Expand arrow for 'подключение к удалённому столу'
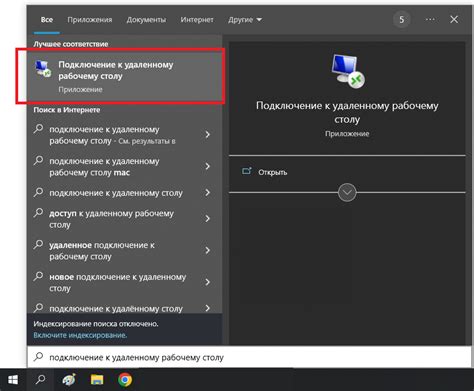The width and height of the screenshot is (474, 391). pos(207,308)
